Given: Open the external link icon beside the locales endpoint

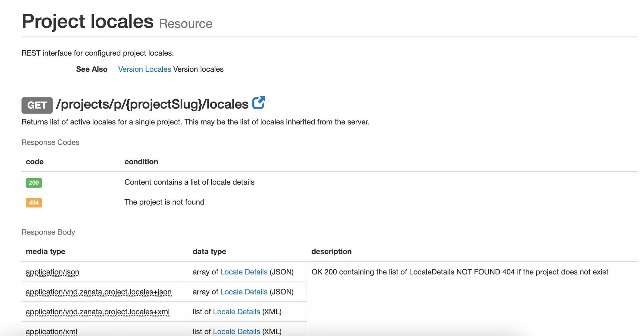Looking at the screenshot, I should point(258,103).
